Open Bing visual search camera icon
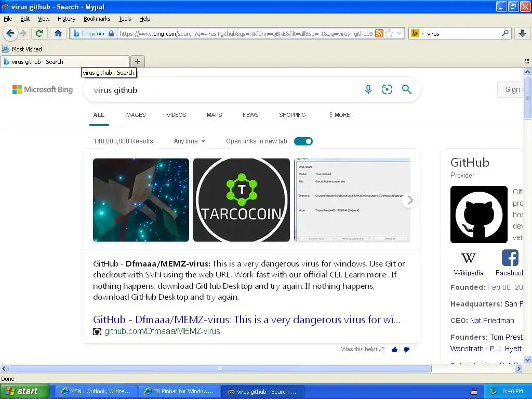The width and height of the screenshot is (532, 399). tap(387, 89)
